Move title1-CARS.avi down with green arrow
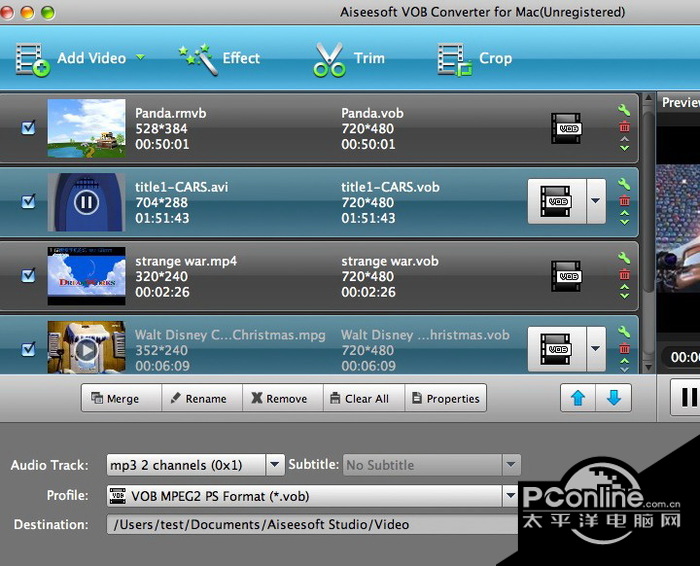Viewport: 700px width, 566px height. coord(624,221)
